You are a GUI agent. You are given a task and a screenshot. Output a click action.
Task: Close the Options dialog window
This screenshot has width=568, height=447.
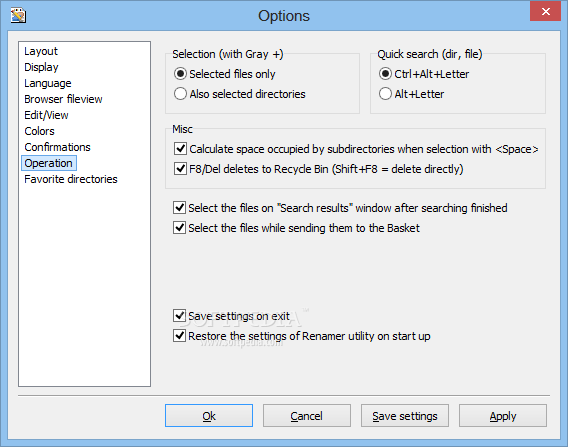pos(545,12)
